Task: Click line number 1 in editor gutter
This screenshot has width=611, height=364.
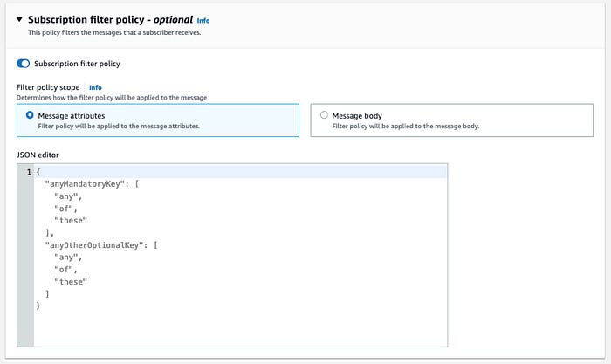Action: [x=29, y=172]
